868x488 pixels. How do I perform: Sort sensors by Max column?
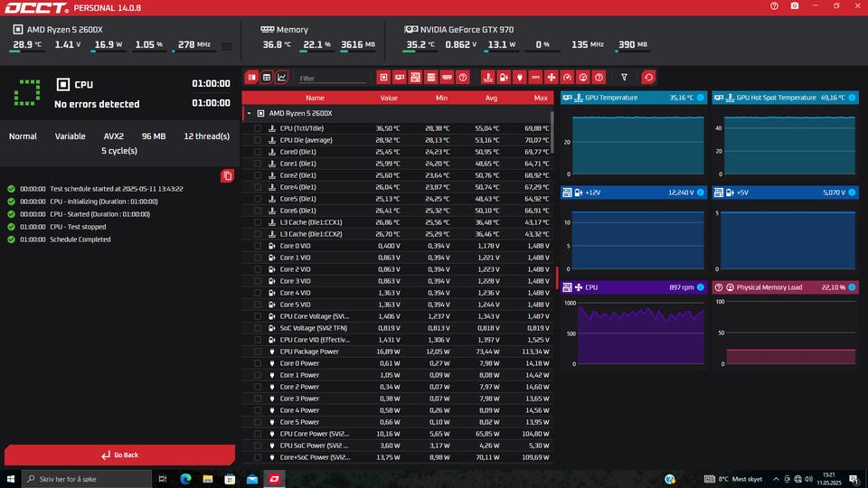(x=541, y=98)
